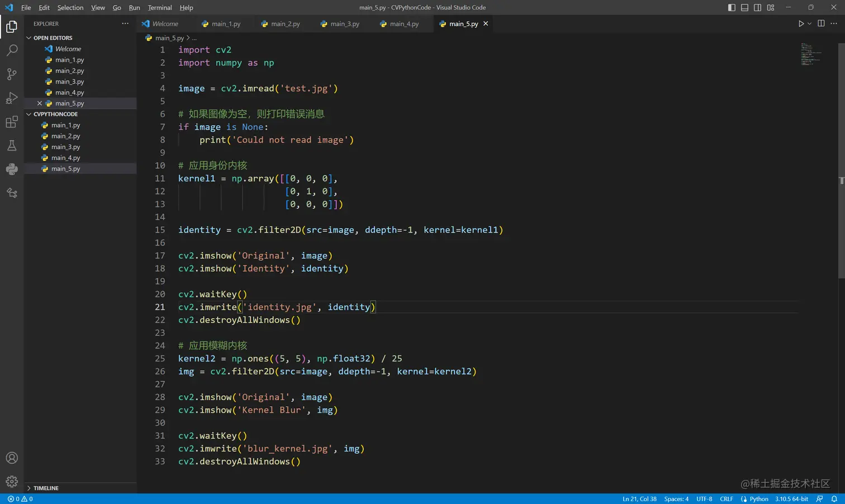Toggle the bottom panel layout button
This screenshot has height=504, width=845.
coord(744,7)
